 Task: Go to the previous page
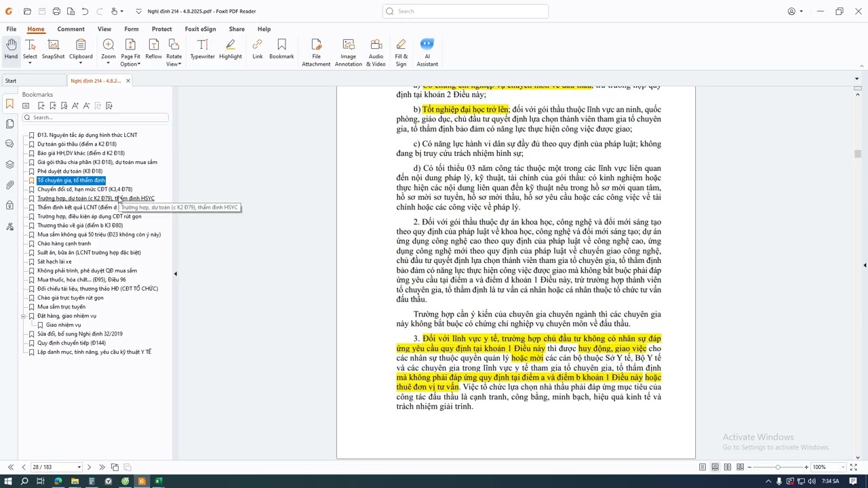[x=24, y=467]
